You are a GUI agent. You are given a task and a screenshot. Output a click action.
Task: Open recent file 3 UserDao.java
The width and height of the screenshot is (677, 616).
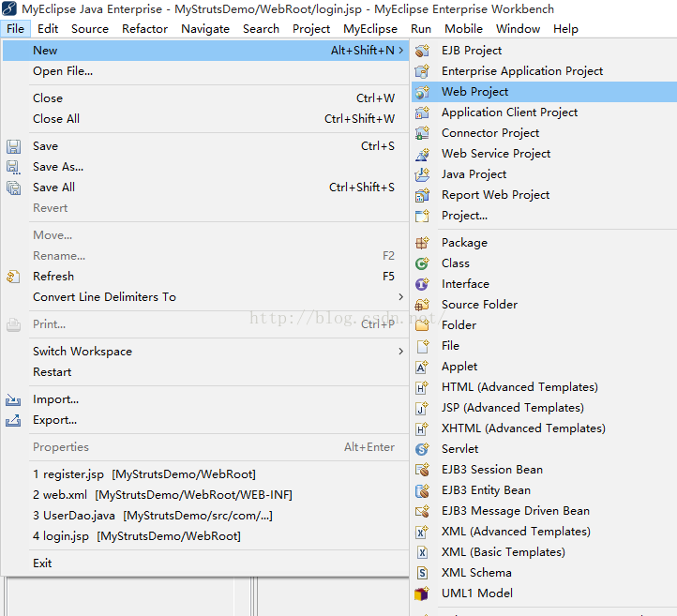205,516
